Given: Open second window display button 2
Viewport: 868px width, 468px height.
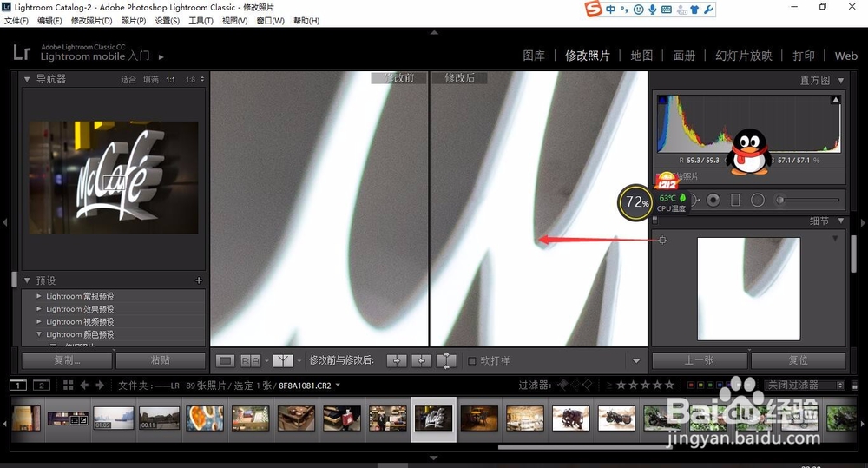Looking at the screenshot, I should [x=42, y=385].
